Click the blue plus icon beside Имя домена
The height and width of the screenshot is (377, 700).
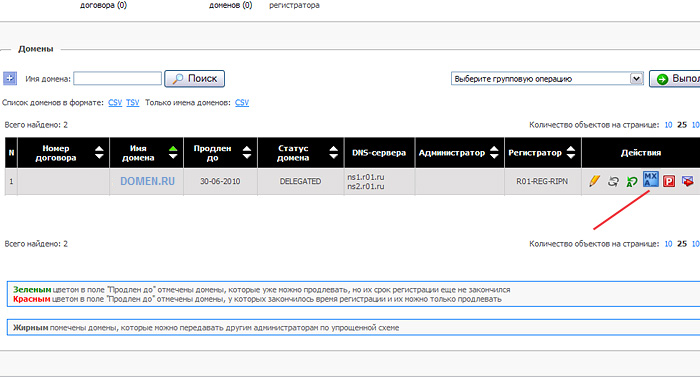[10, 79]
